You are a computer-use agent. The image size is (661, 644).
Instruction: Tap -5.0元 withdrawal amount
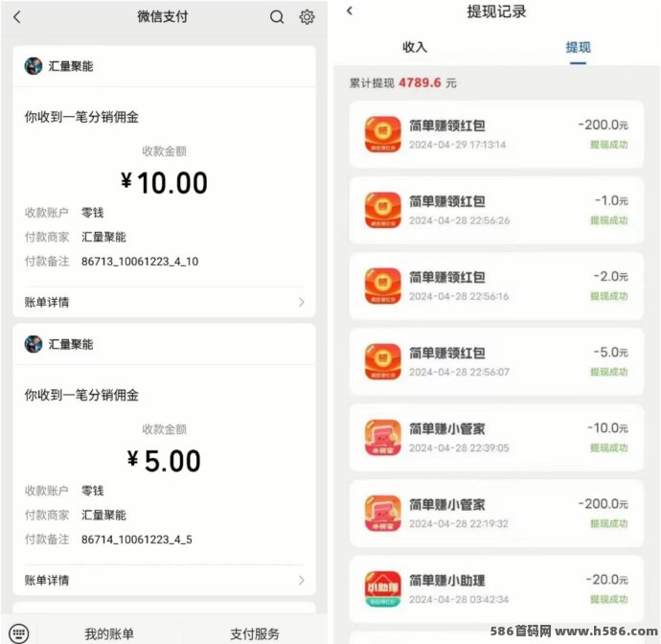tap(610, 352)
